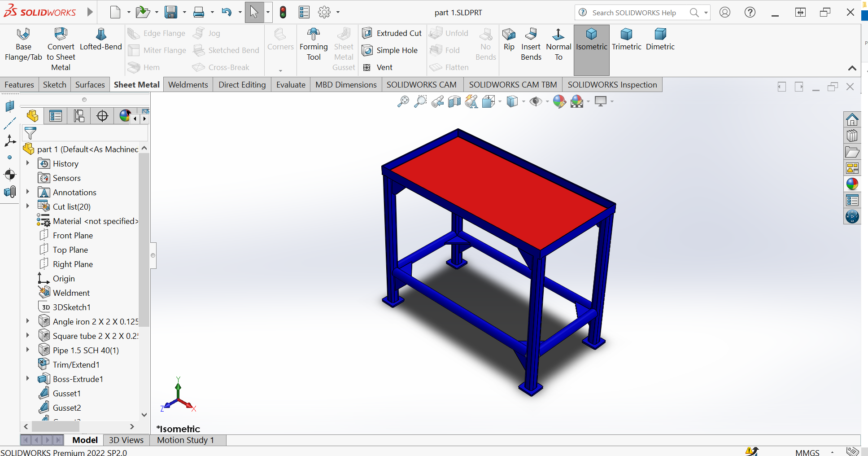This screenshot has height=456, width=868.
Task: Toggle the selection cursor tool
Action: pos(254,12)
